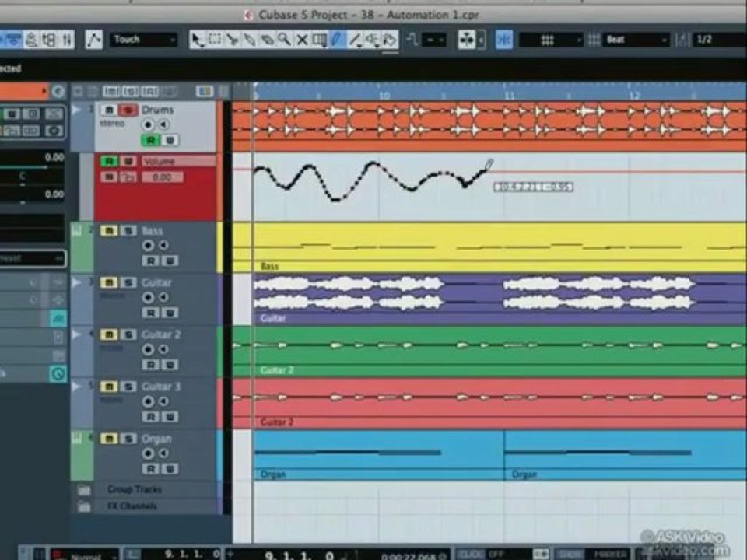
Task: Open the Touch automation mode dropdown
Action: pyautogui.click(x=143, y=40)
